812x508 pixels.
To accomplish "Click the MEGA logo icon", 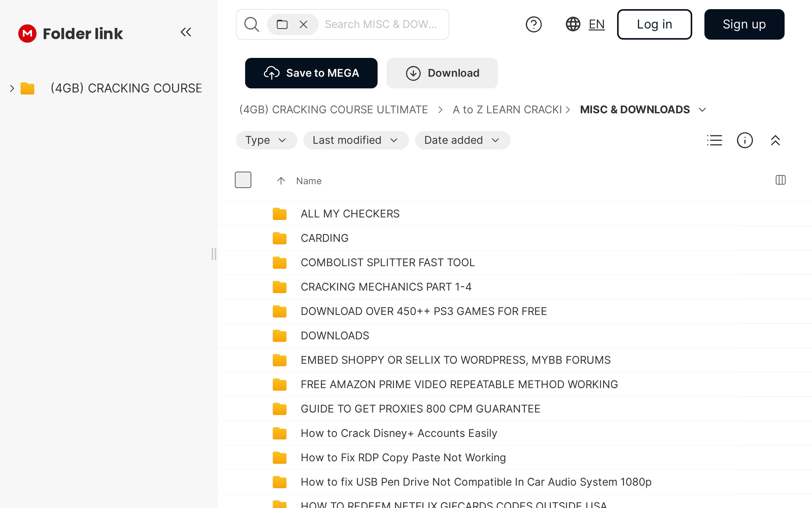I will [27, 33].
